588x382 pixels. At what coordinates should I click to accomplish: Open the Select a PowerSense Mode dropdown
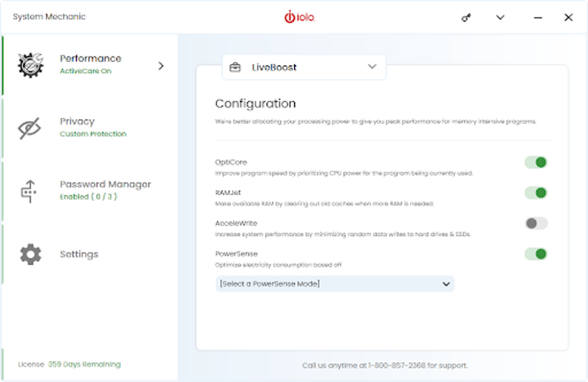tap(335, 284)
